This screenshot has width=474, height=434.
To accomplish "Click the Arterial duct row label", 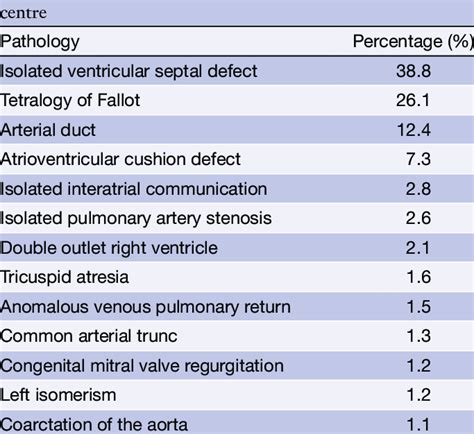I will coord(48,130).
